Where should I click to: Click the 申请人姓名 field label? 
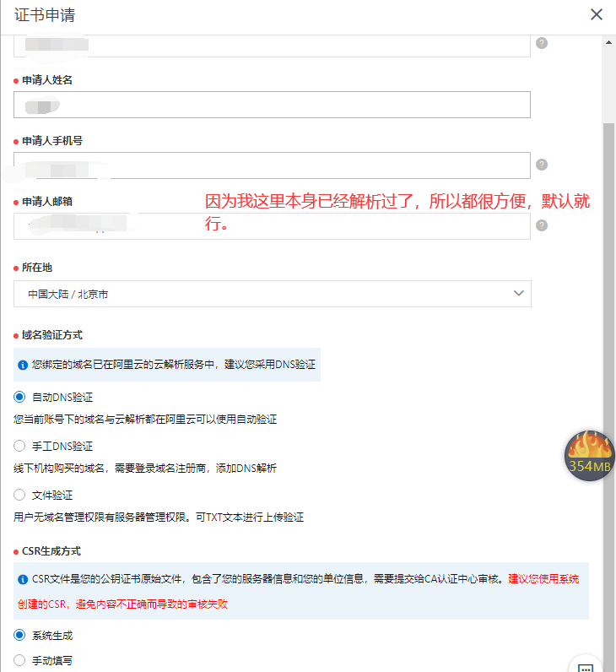point(47,80)
